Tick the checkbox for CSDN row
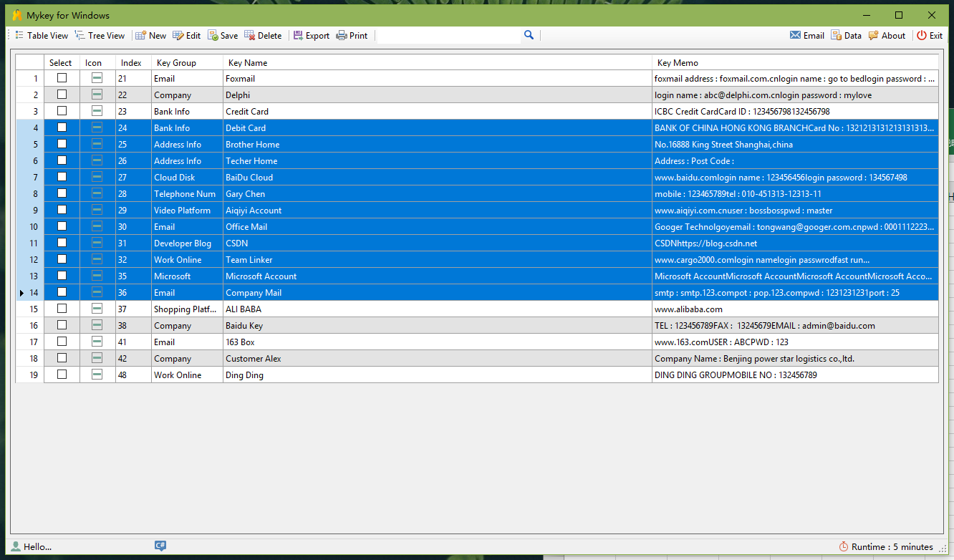 [62, 243]
